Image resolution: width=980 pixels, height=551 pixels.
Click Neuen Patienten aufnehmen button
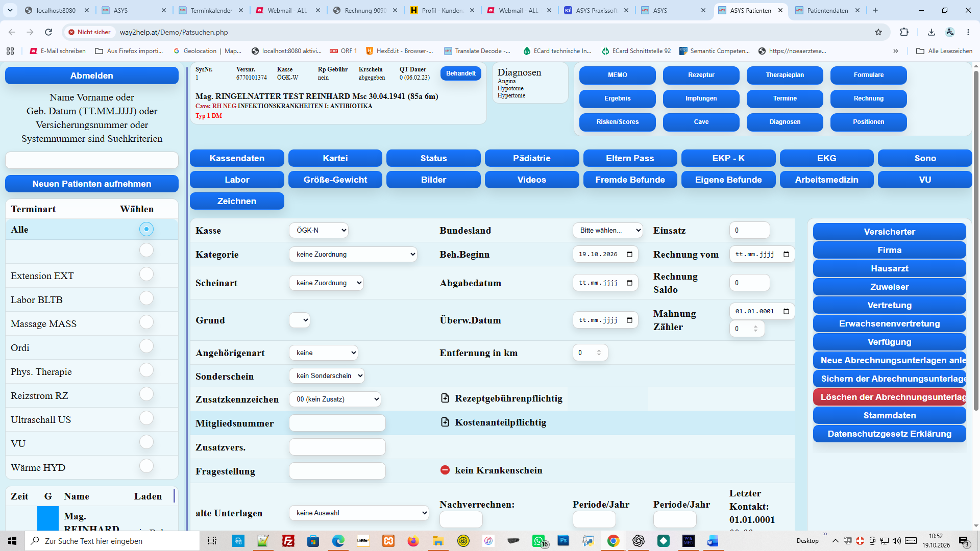[92, 184]
